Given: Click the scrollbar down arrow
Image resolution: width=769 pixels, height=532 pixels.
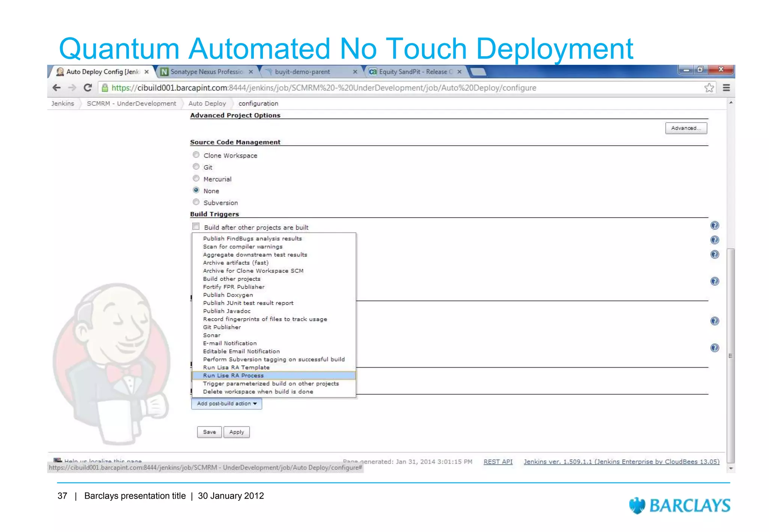Looking at the screenshot, I should pos(731,468).
